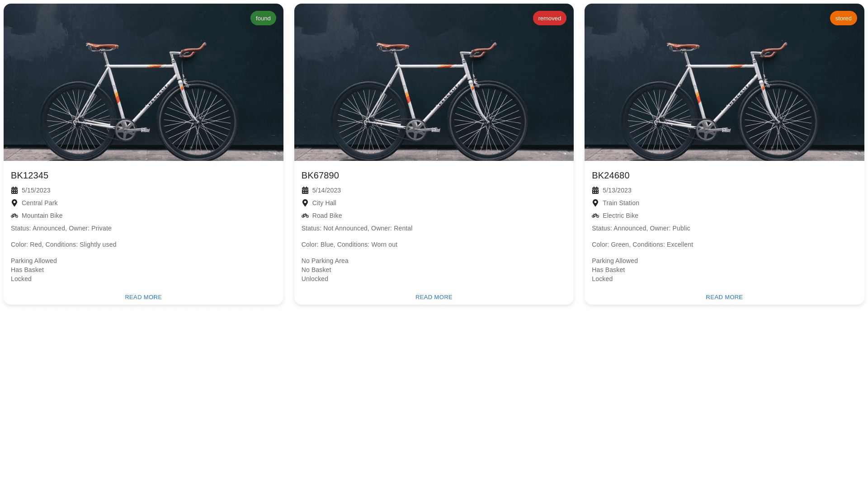Click the calendar icon on the BK12345 card
The height and width of the screenshot is (488, 868).
pos(14,190)
